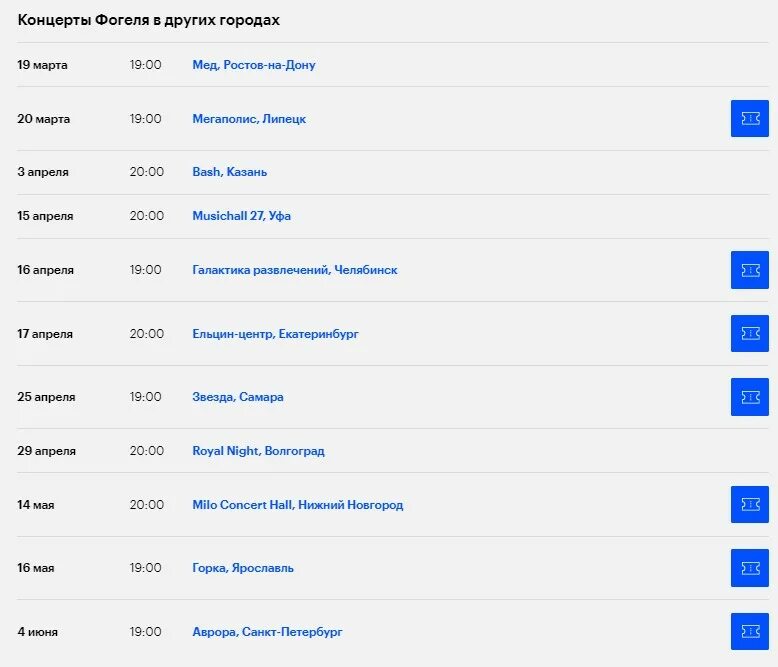This screenshot has height=667, width=778.
Task: Open ticket purchase for Звезда, Самара
Action: [x=749, y=397]
